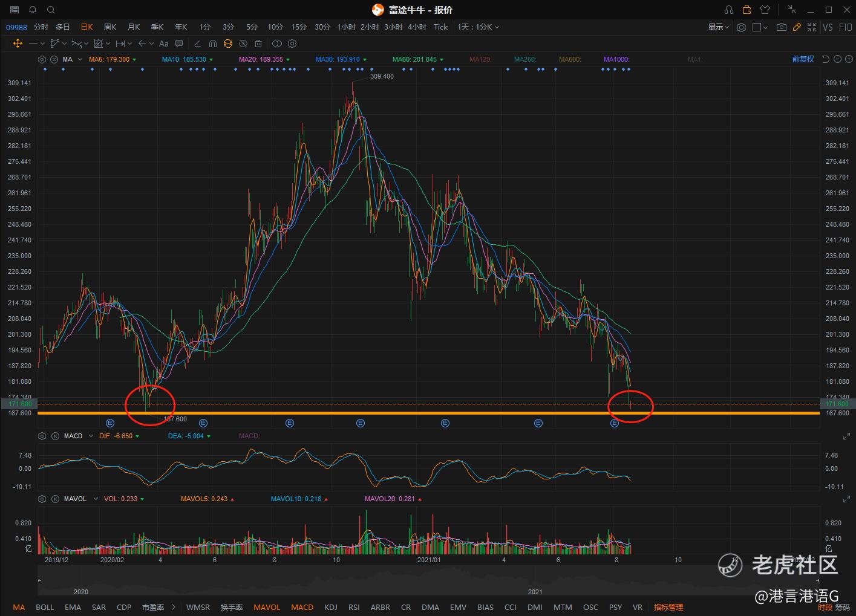Screen dimensions: 856x616
Task: Hide all drawings with the crossed-eye icon
Action: [243, 44]
